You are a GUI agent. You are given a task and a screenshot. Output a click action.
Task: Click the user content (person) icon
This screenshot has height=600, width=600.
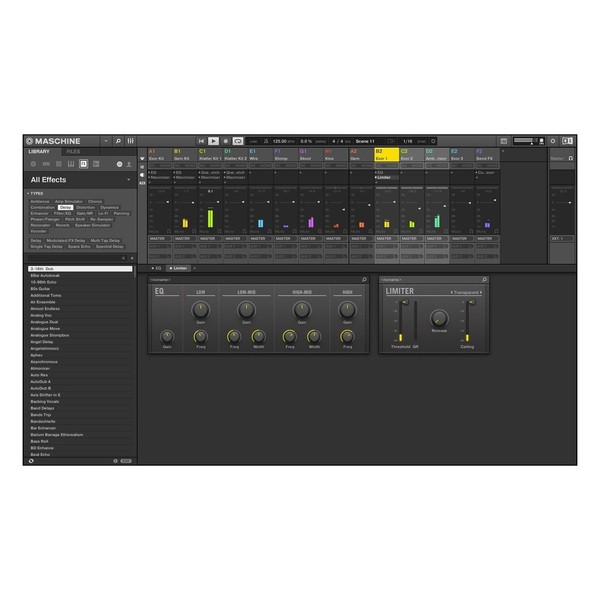129,164
